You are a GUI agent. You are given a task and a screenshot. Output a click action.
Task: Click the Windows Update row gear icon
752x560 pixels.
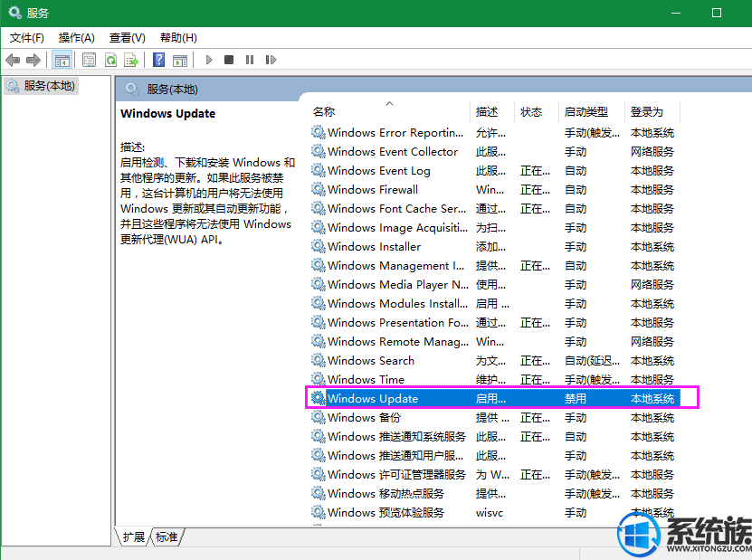[x=318, y=398]
